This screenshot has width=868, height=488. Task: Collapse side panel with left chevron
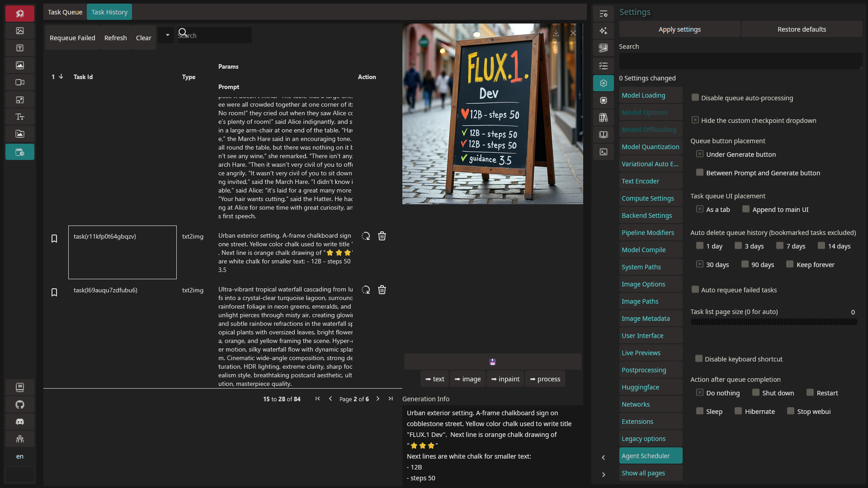pos(604,457)
